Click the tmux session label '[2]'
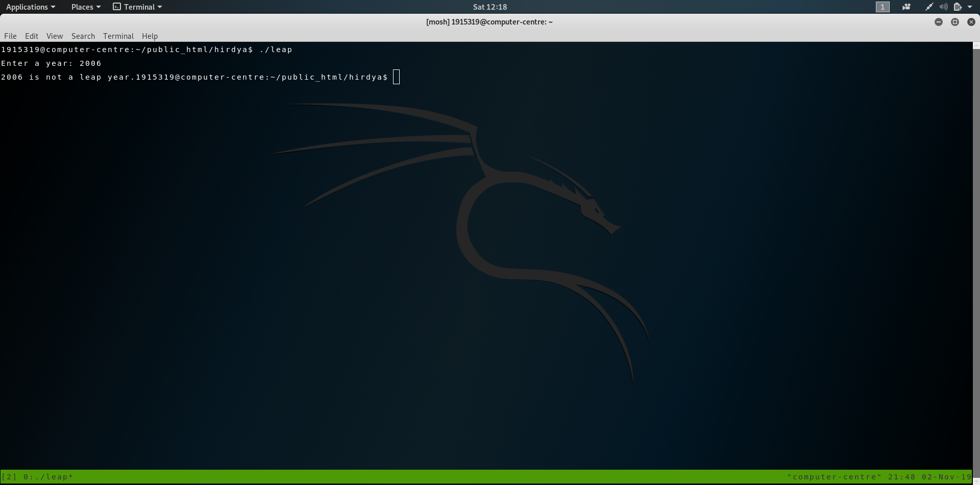980x485 pixels. pos(9,477)
